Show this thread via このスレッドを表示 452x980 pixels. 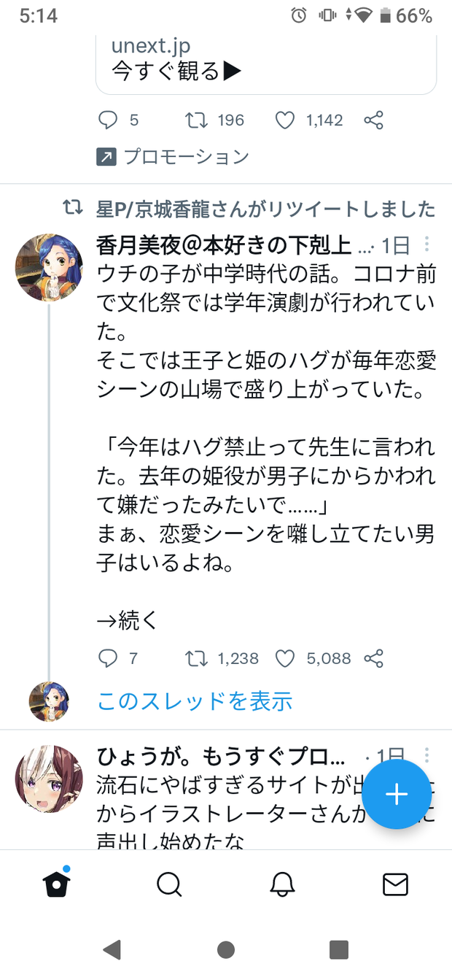(x=195, y=701)
